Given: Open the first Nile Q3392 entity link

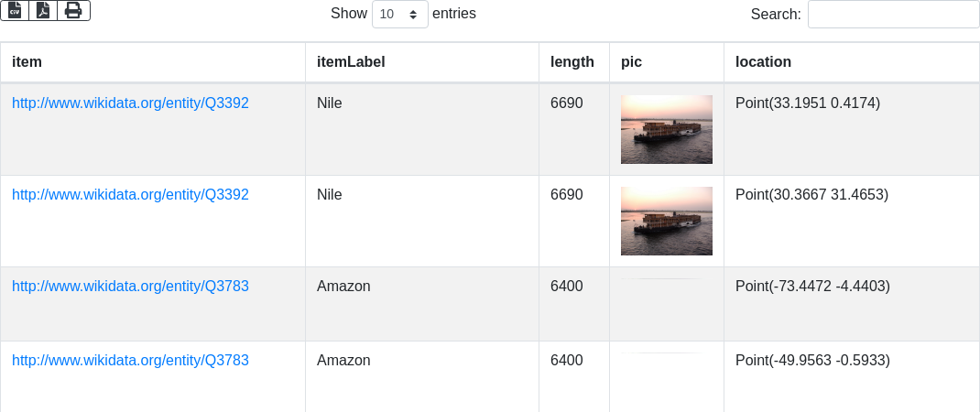Looking at the screenshot, I should (130, 103).
